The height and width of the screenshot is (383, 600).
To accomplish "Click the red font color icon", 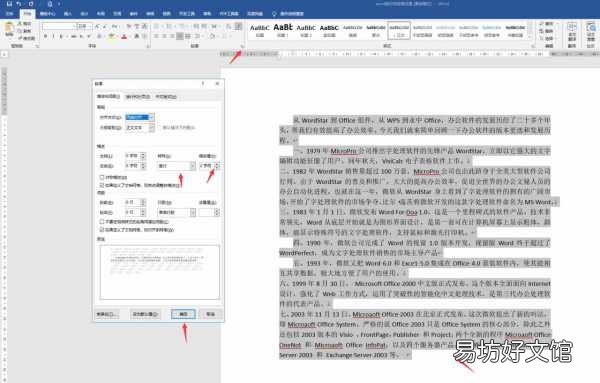I will coord(124,36).
